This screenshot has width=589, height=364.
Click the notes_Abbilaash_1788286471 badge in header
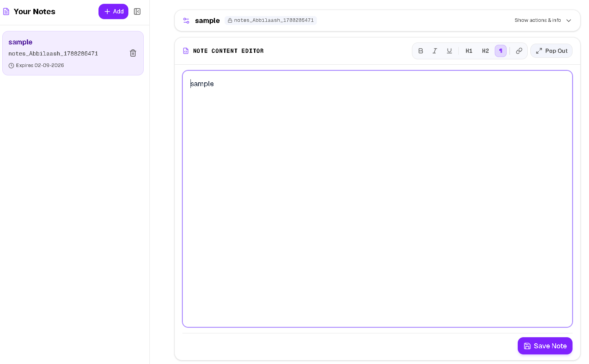271,20
